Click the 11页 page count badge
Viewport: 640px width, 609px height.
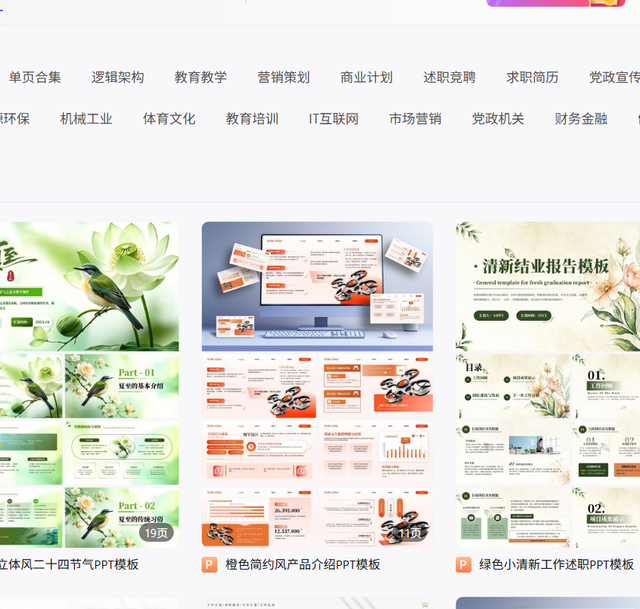pyautogui.click(x=410, y=533)
